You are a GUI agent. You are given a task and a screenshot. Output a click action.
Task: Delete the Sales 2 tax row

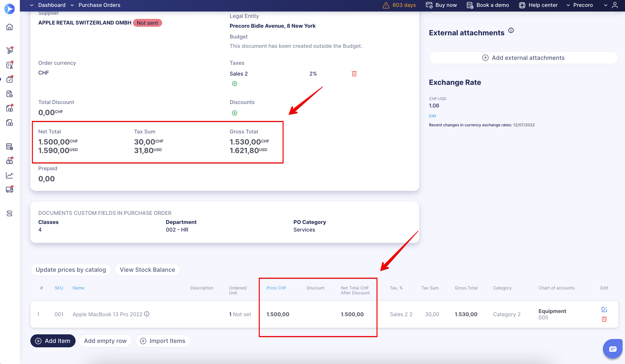point(354,74)
